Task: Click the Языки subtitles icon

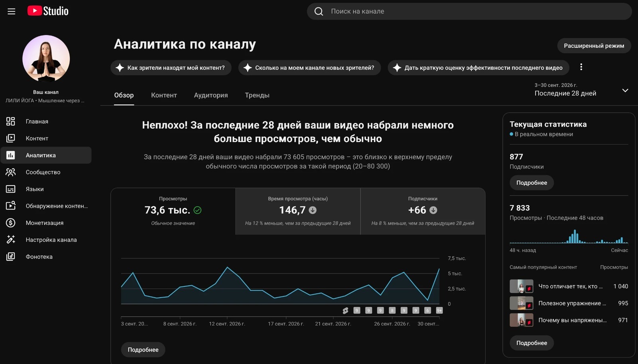Action: point(11,189)
